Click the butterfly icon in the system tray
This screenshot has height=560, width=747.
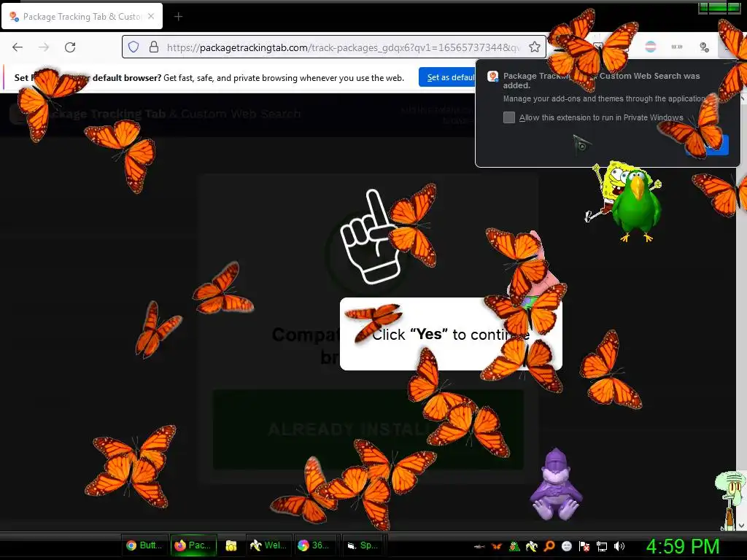pos(496,547)
